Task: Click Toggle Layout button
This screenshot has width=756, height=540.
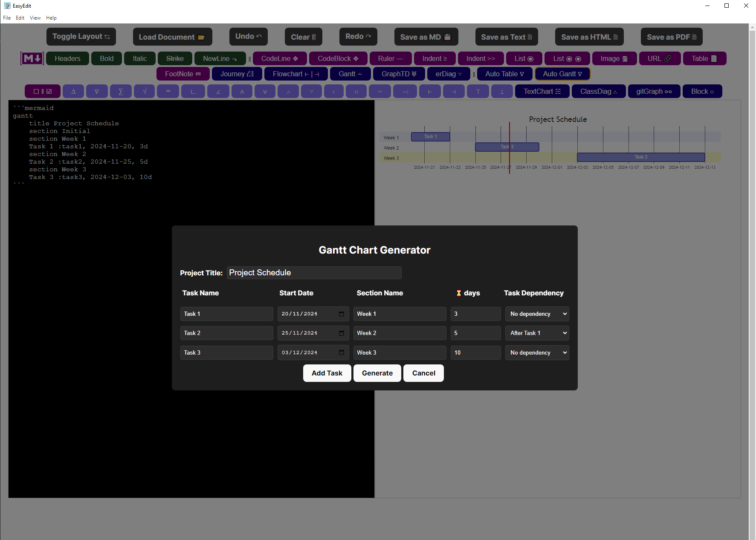Action: click(x=81, y=37)
